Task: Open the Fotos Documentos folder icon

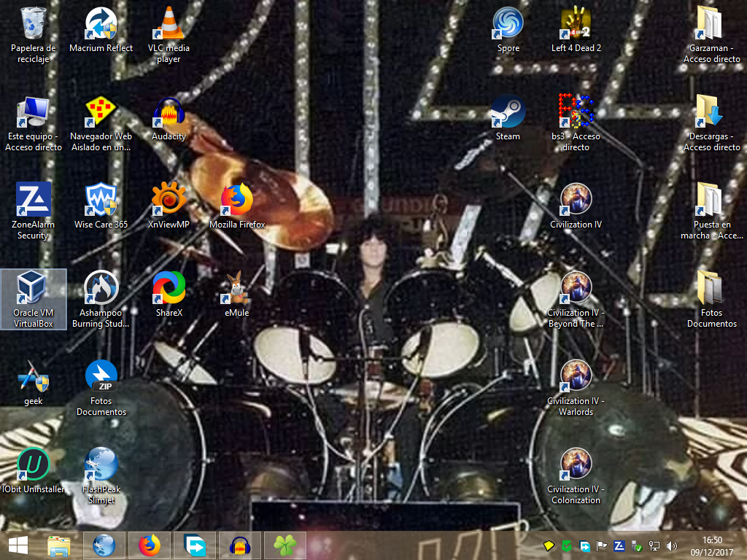Action: 711,299
